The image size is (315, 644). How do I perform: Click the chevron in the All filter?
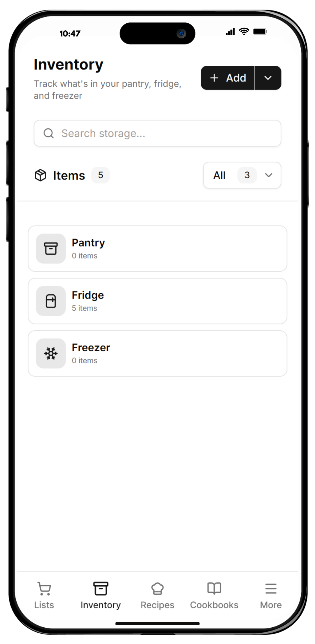click(269, 175)
